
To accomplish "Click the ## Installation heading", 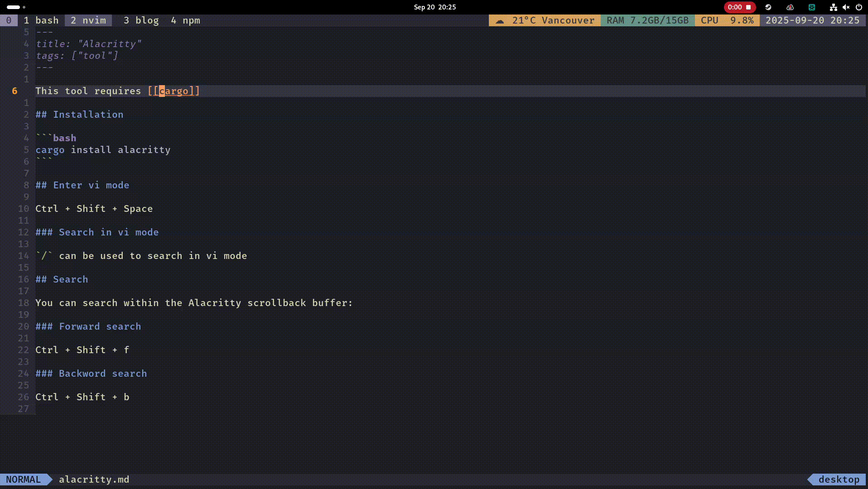I will click(79, 115).
